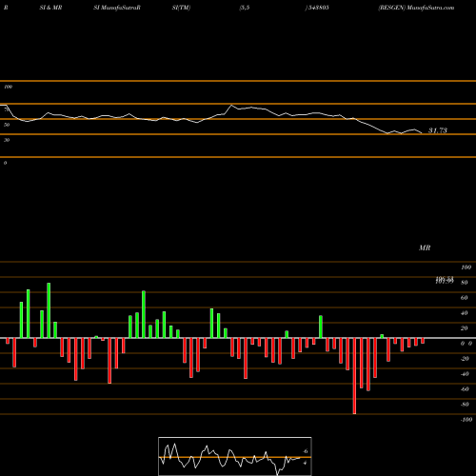Click the -100 label on MR axis
This screenshot has height=476, width=476.
466,420
